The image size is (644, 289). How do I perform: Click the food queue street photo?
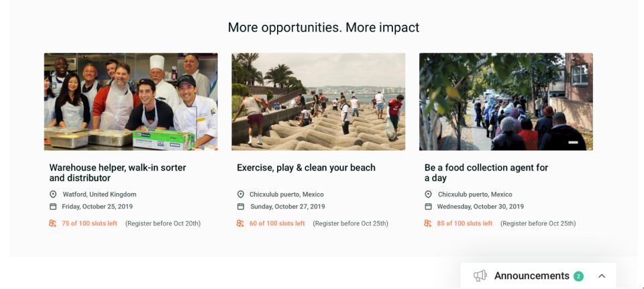click(506, 101)
